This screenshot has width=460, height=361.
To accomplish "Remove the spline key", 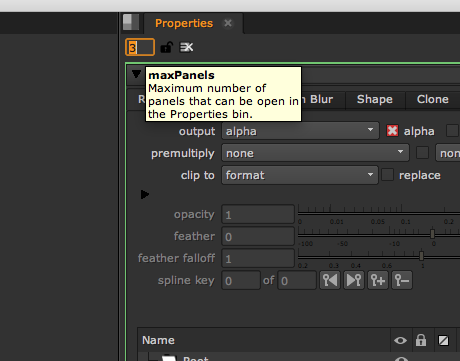I will click(x=402, y=280).
